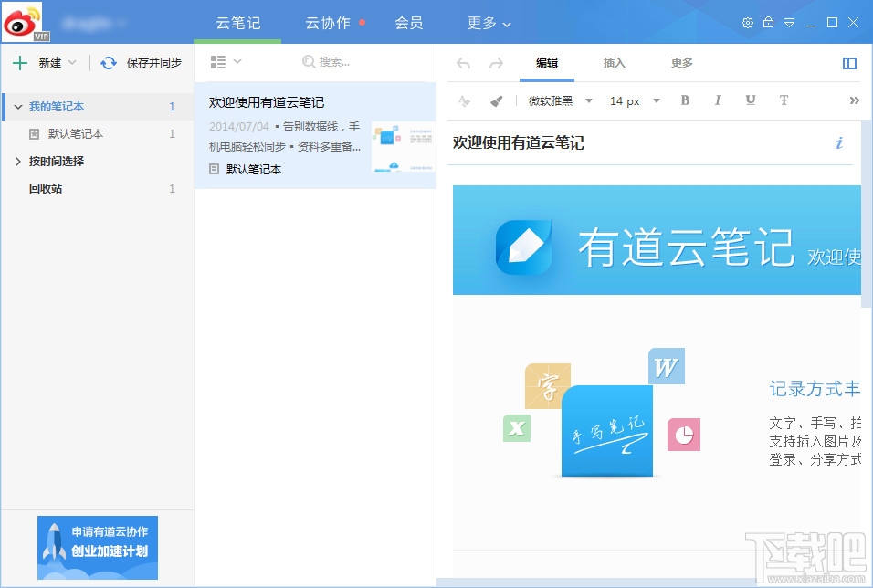Click the default notebook icon in sidebar
The height and width of the screenshot is (588, 873).
(x=34, y=133)
